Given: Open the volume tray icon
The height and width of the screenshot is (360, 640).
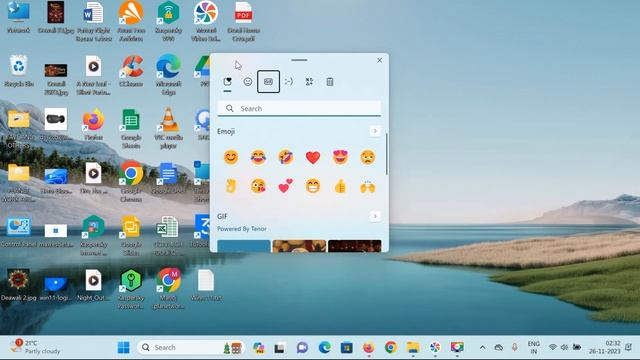Looking at the screenshot, I should click(564, 347).
